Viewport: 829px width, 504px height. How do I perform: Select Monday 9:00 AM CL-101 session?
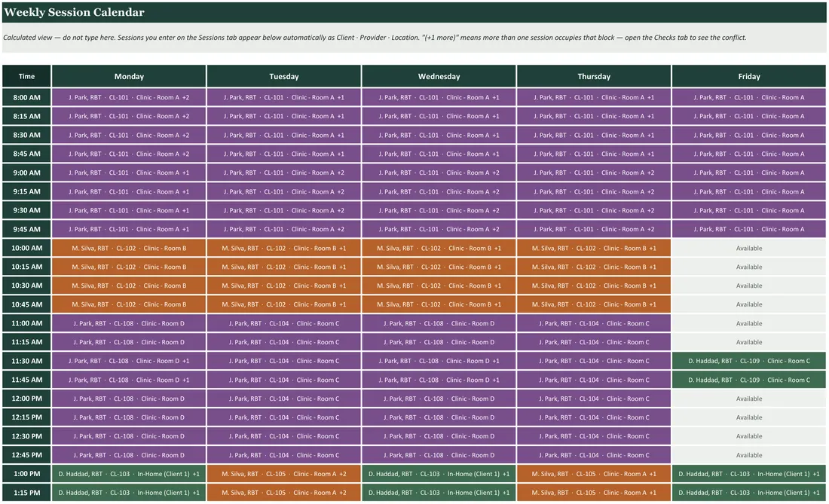point(129,173)
